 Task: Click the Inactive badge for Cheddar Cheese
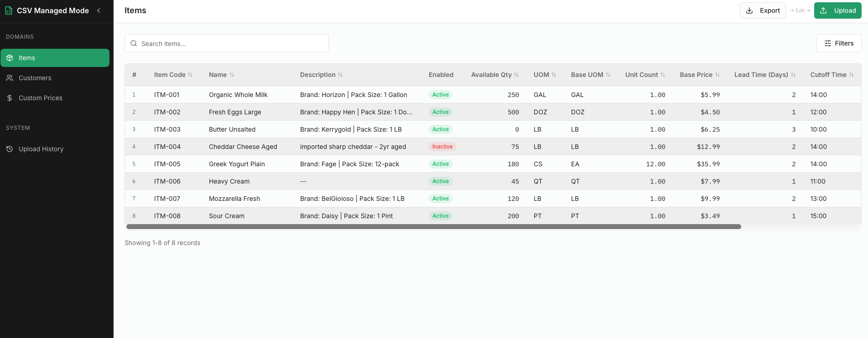click(442, 147)
